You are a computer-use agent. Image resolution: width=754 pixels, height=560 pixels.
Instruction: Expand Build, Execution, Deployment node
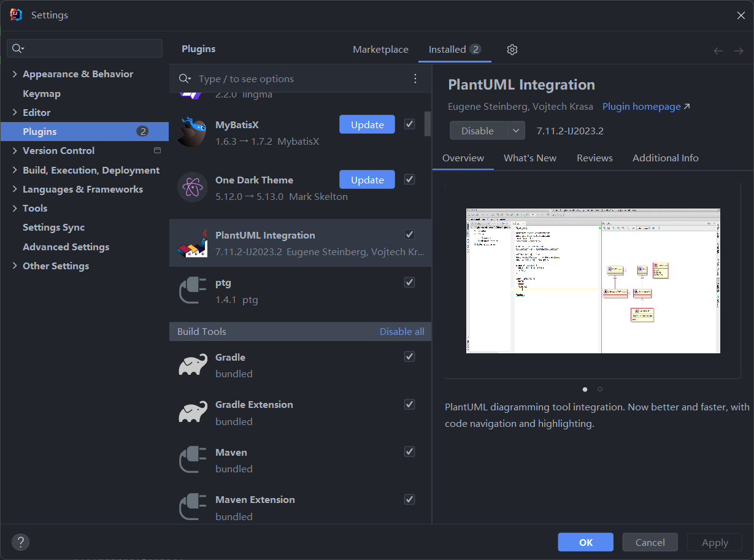click(15, 170)
